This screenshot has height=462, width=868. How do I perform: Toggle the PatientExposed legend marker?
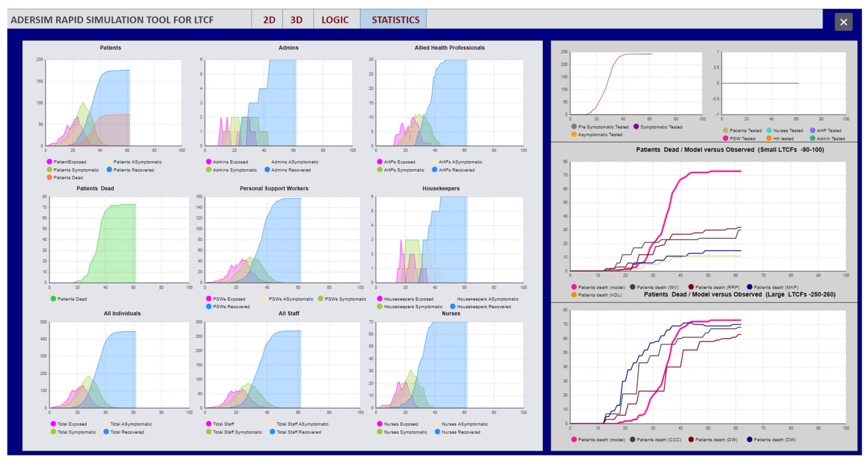tap(49, 162)
